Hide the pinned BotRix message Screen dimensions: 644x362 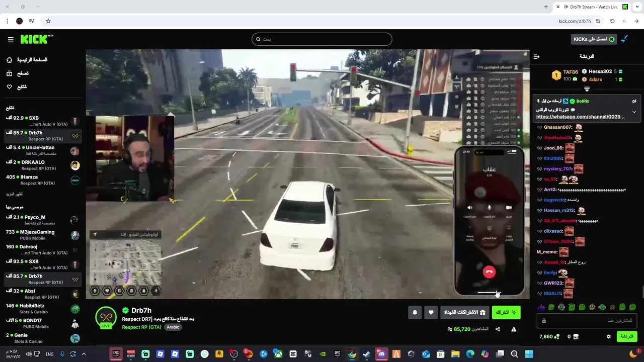[634, 101]
